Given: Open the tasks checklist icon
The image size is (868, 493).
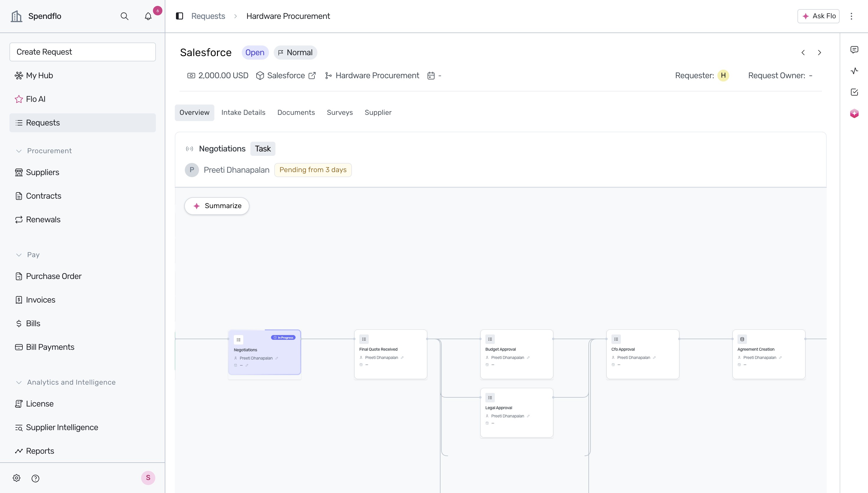Looking at the screenshot, I should tap(854, 92).
